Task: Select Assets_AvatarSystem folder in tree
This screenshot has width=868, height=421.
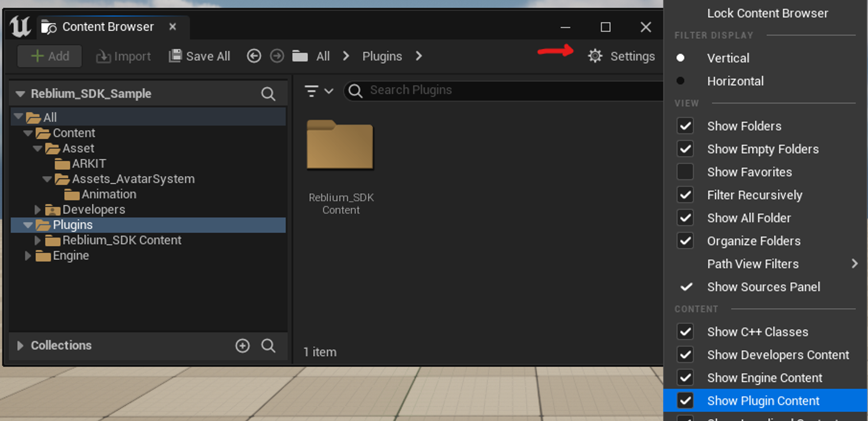Action: (125, 179)
